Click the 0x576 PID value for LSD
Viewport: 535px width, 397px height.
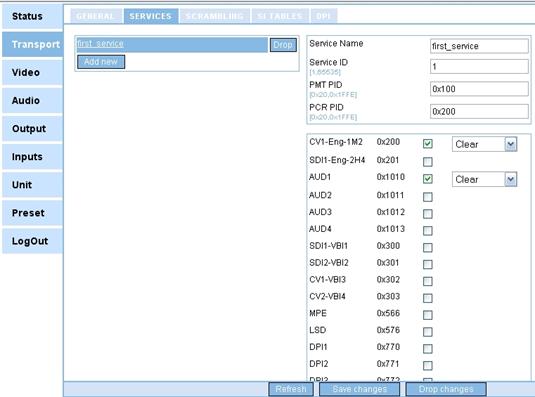(388, 330)
